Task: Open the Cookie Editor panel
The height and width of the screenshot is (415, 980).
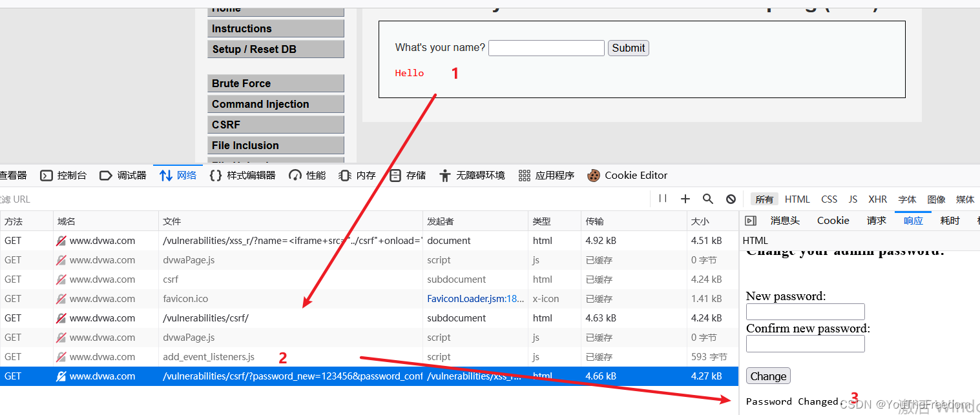Action: click(627, 175)
